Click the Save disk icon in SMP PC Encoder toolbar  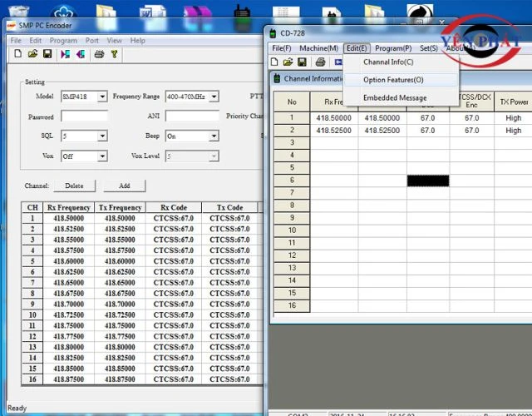tap(47, 53)
